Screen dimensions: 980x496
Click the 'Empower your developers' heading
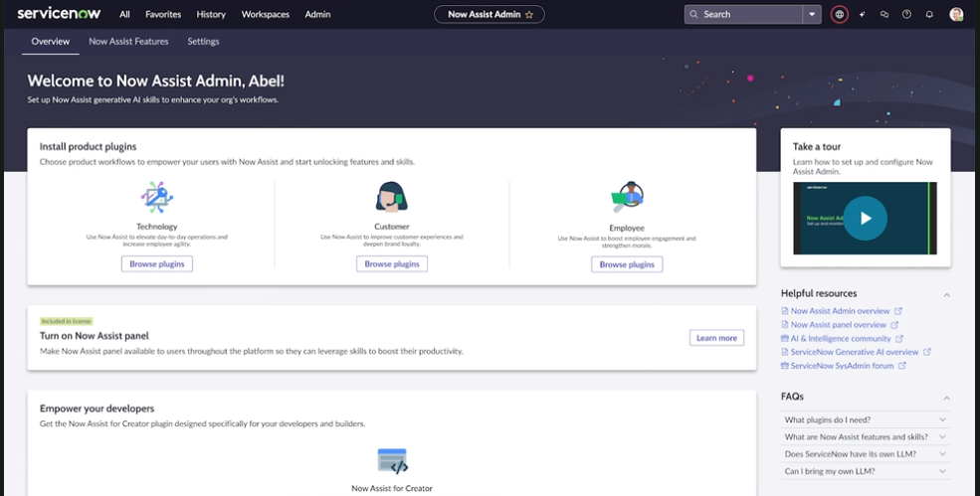[97, 409]
